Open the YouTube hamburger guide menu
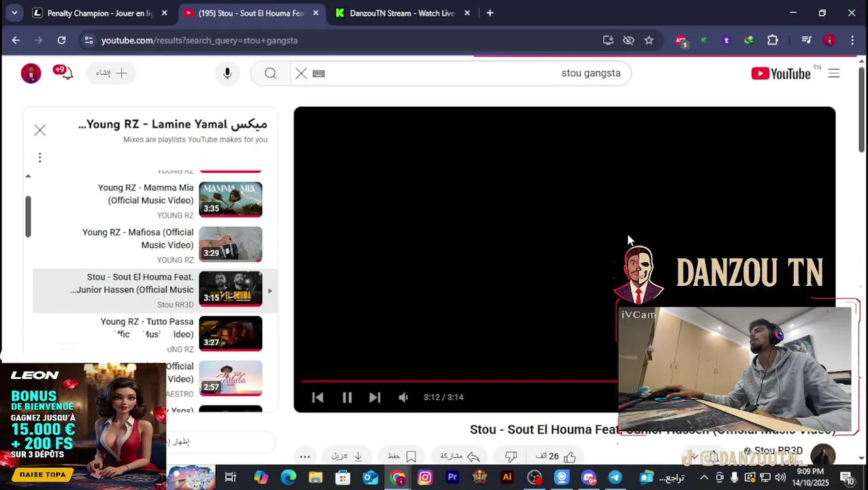The width and height of the screenshot is (868, 490). click(834, 73)
